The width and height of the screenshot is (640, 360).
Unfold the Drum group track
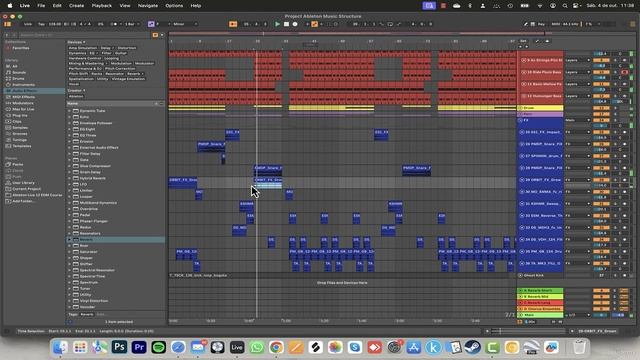pyautogui.click(x=520, y=108)
